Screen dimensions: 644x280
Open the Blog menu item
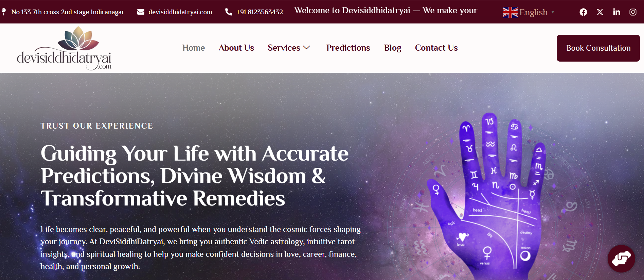click(393, 48)
